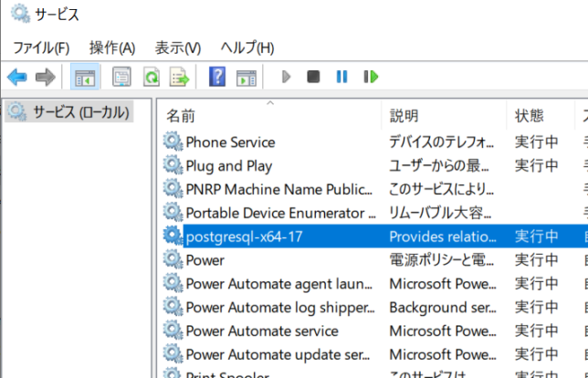Click gear icon beside Power Automate service
The width and height of the screenshot is (588, 378).
tap(173, 331)
